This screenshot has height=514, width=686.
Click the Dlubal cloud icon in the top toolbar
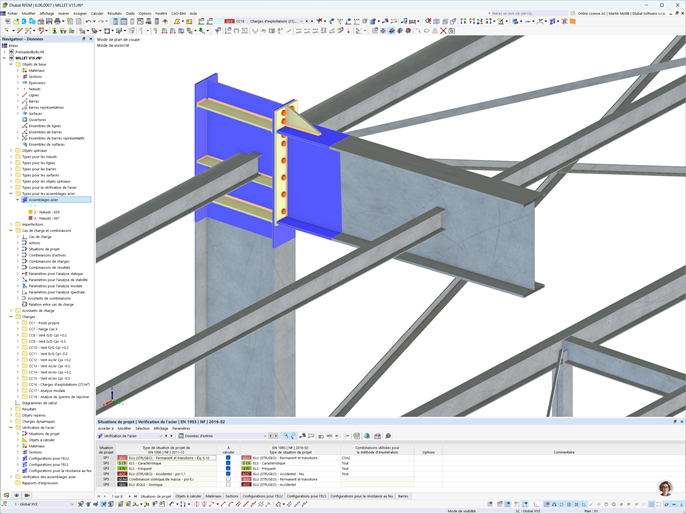32,21
